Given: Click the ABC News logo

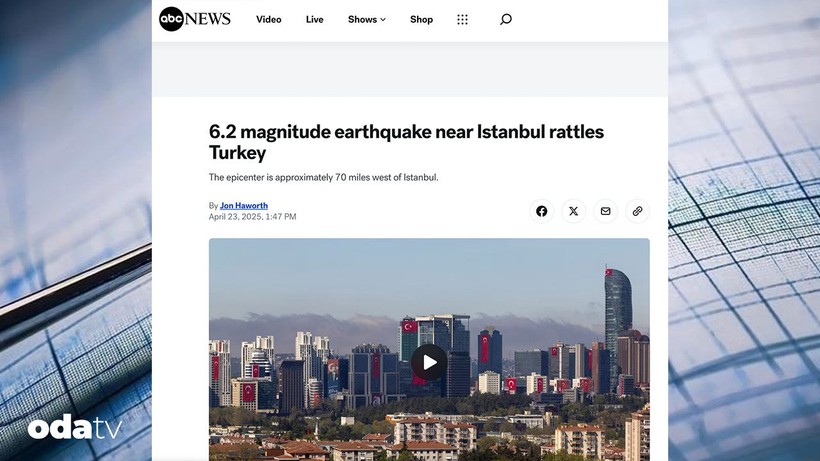Looking at the screenshot, I should click(x=195, y=19).
